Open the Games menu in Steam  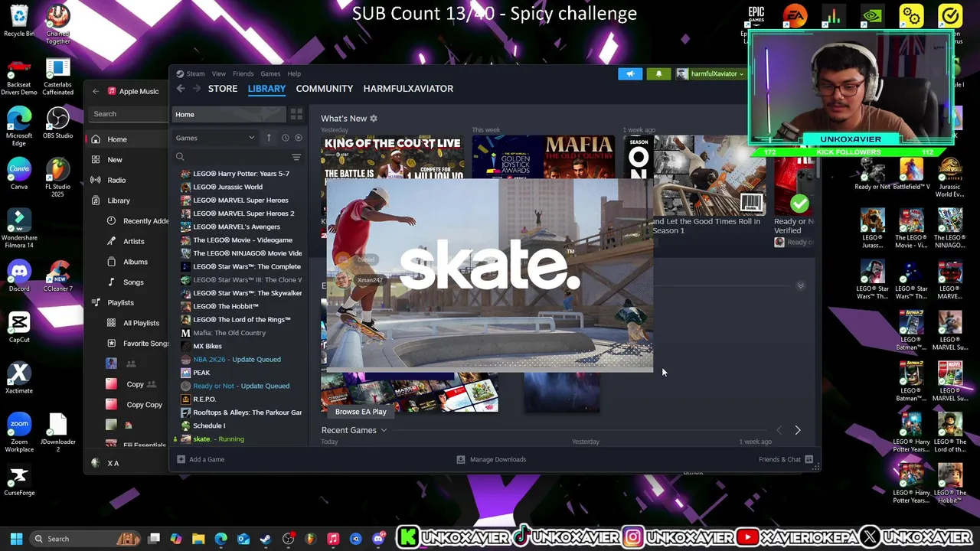click(x=270, y=74)
